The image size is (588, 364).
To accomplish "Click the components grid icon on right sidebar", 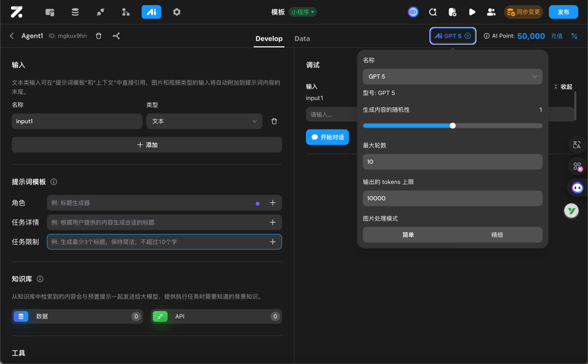I will pyautogui.click(x=577, y=166).
